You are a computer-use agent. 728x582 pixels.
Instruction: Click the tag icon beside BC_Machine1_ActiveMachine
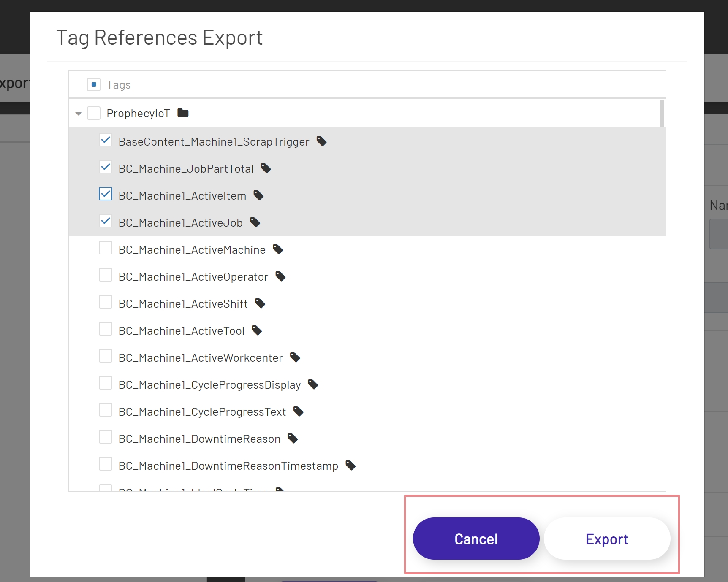click(x=278, y=249)
